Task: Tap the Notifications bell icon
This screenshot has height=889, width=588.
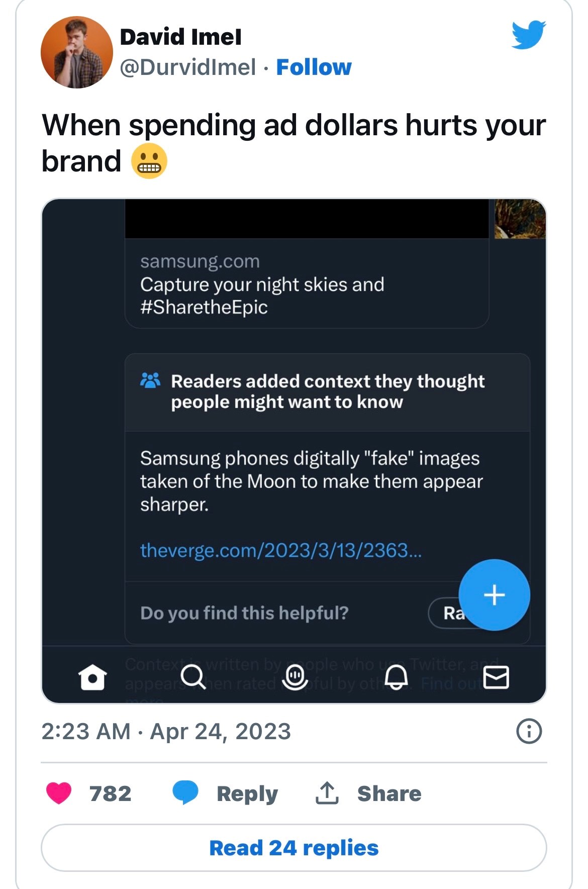Action: (396, 677)
